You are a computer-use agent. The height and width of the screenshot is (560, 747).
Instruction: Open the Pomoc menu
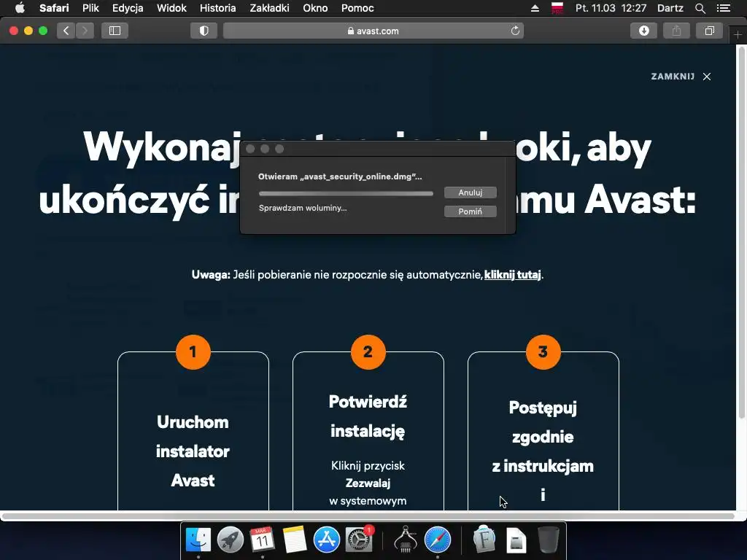[x=357, y=8]
